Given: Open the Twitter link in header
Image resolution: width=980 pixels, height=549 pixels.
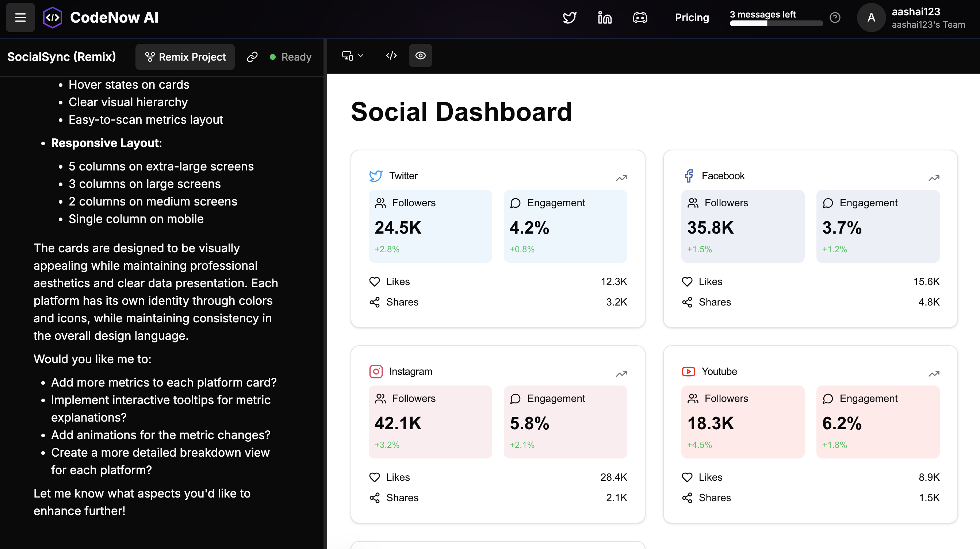Looking at the screenshot, I should pyautogui.click(x=570, y=18).
